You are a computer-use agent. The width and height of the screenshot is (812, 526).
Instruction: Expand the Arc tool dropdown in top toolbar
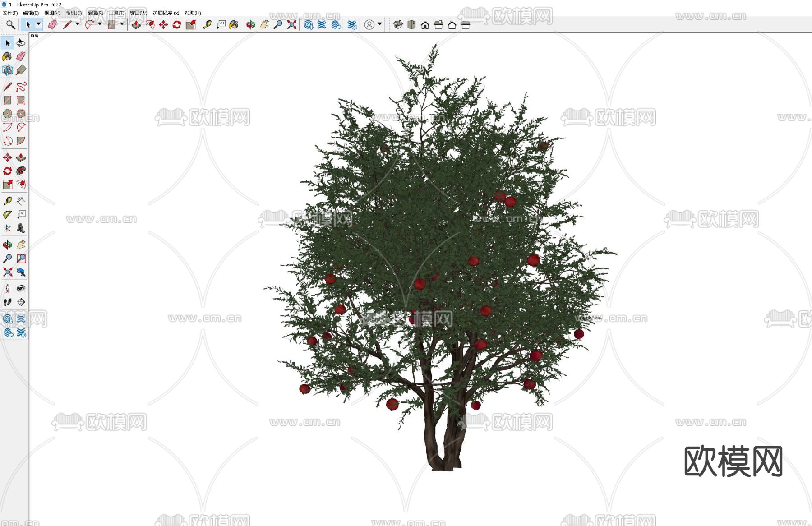[100, 24]
